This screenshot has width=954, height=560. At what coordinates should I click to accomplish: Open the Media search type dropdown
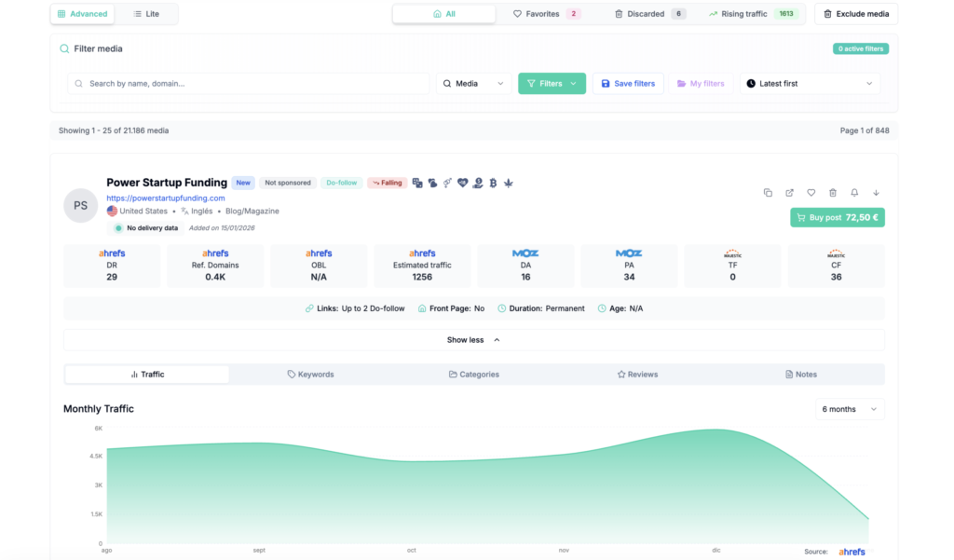point(473,84)
